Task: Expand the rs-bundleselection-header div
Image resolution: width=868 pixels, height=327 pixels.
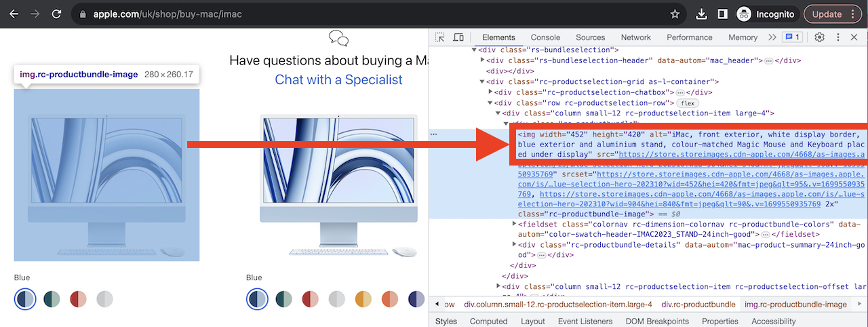Action: [482, 60]
